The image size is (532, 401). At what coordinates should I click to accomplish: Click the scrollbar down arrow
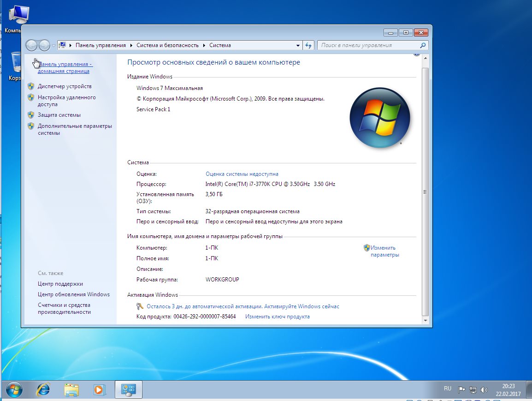pos(425,320)
